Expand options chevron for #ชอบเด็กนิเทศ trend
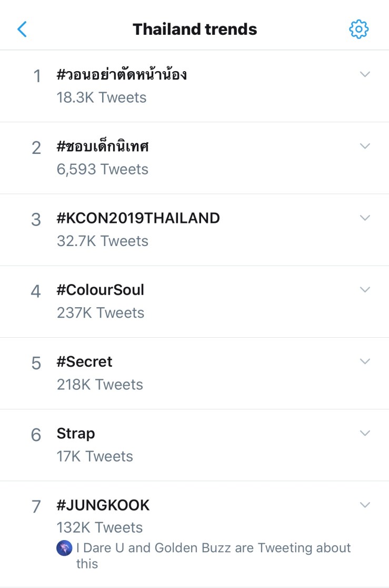Viewport: 389px width, 588px height. click(x=365, y=146)
